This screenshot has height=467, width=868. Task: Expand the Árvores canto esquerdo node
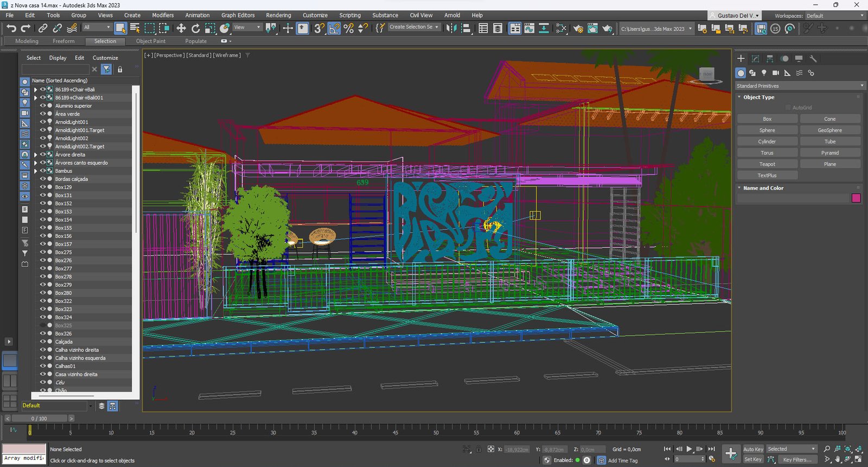[x=36, y=163]
